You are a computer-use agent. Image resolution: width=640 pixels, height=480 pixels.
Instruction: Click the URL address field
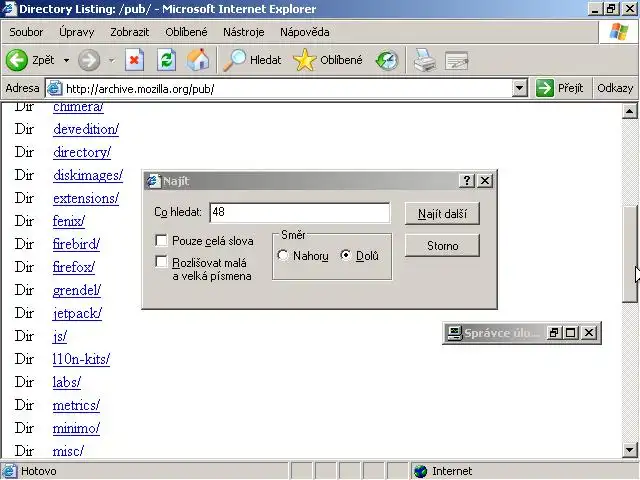point(287,88)
